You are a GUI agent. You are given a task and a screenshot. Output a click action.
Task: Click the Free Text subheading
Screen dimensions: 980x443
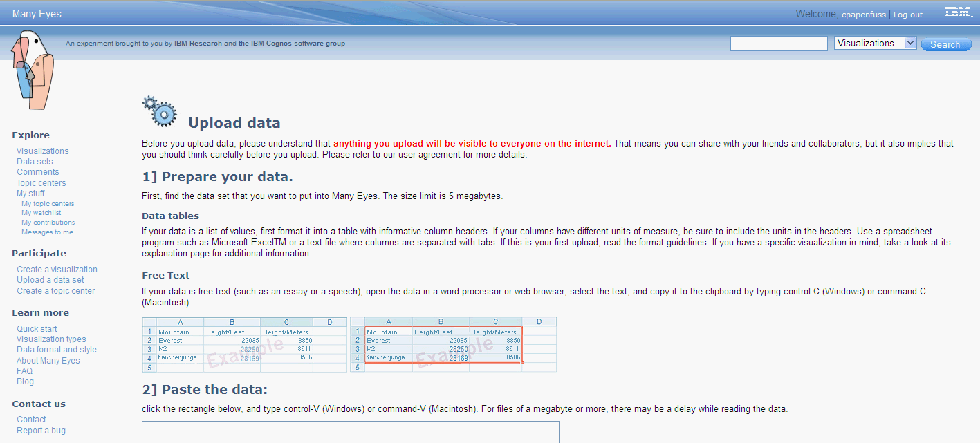(165, 275)
